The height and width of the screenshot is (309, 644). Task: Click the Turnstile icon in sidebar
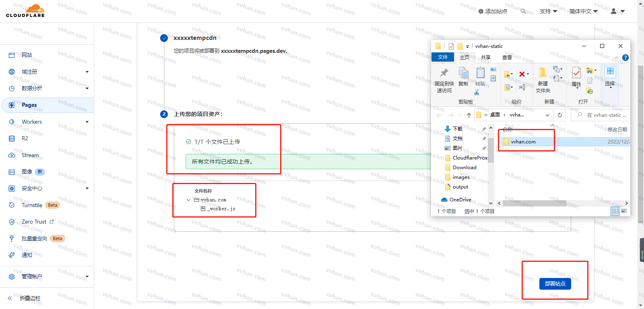[12, 205]
